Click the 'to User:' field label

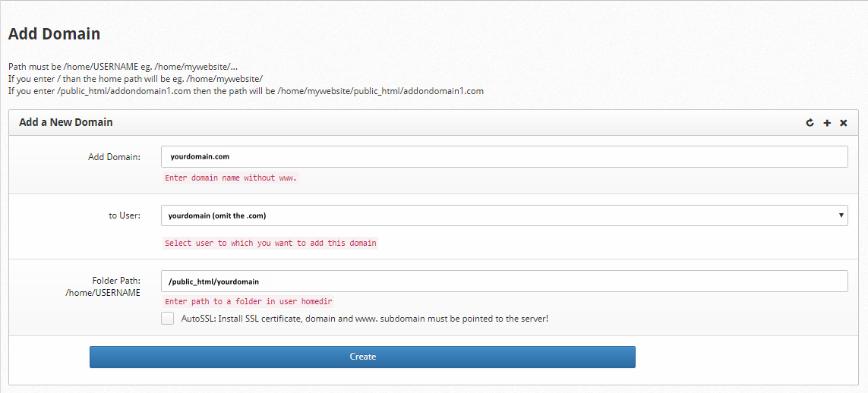tap(125, 215)
